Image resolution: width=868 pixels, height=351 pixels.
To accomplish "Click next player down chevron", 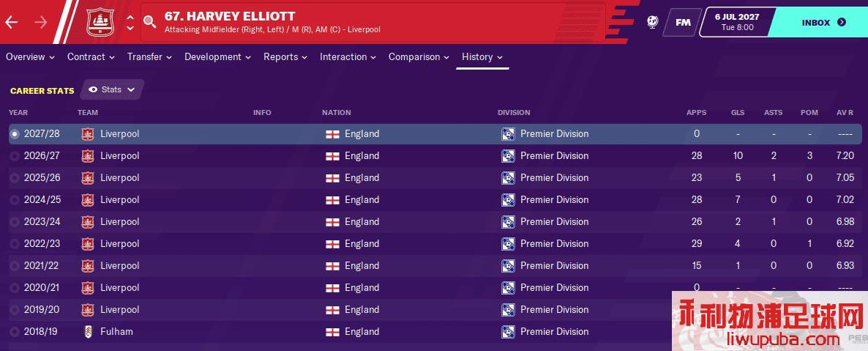I will click(130, 29).
